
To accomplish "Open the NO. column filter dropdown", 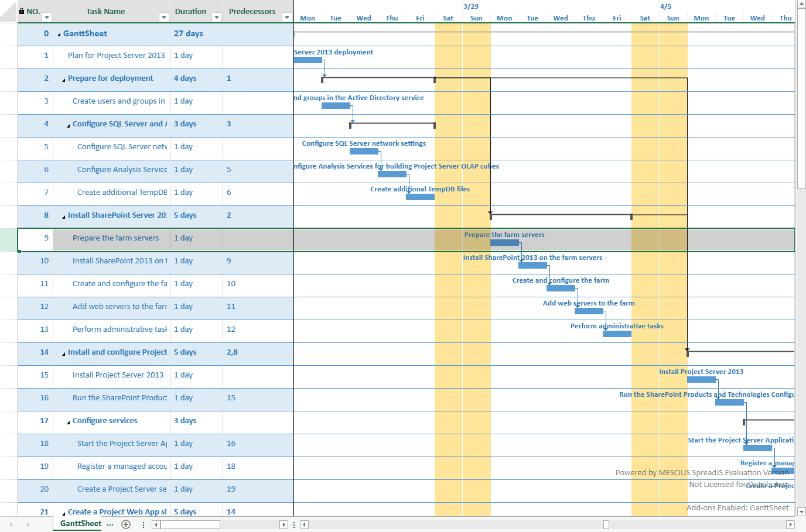I will [47, 18].
